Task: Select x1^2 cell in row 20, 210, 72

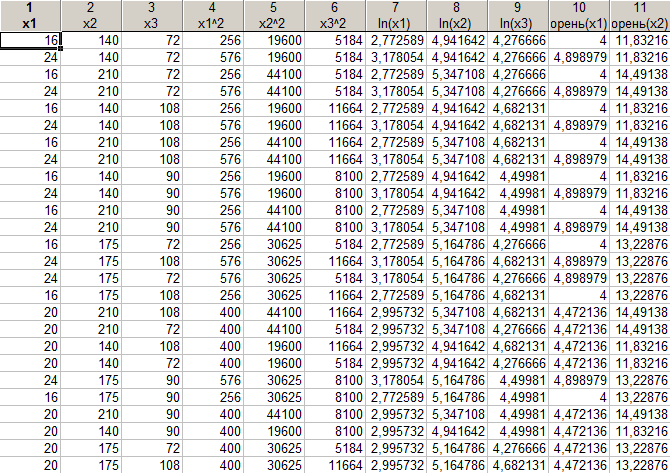Action: tap(213, 329)
